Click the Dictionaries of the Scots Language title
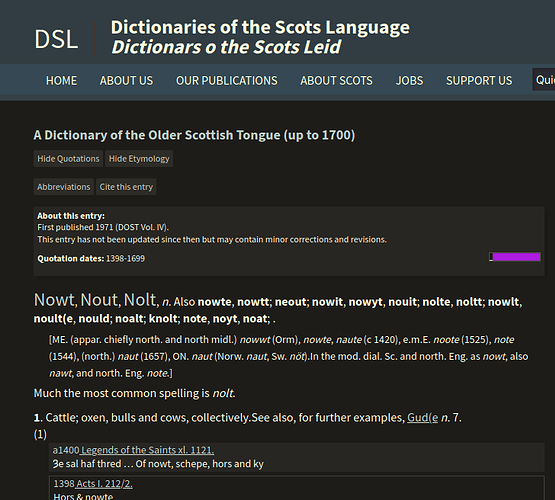555x500 pixels. [x=260, y=27]
